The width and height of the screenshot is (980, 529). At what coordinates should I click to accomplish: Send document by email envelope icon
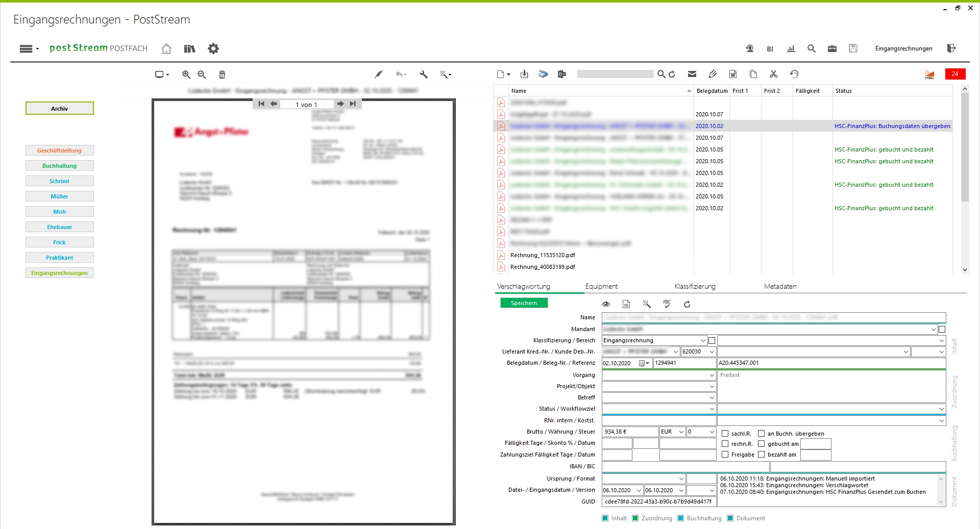692,74
